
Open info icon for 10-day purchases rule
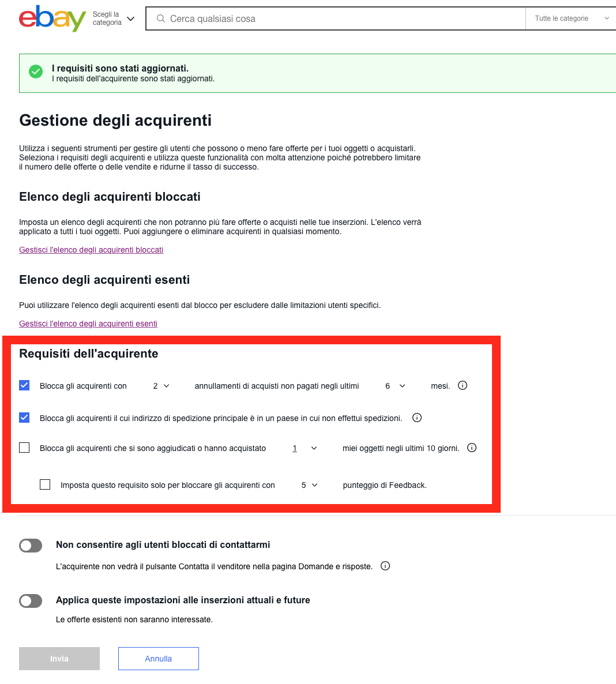pos(472,448)
